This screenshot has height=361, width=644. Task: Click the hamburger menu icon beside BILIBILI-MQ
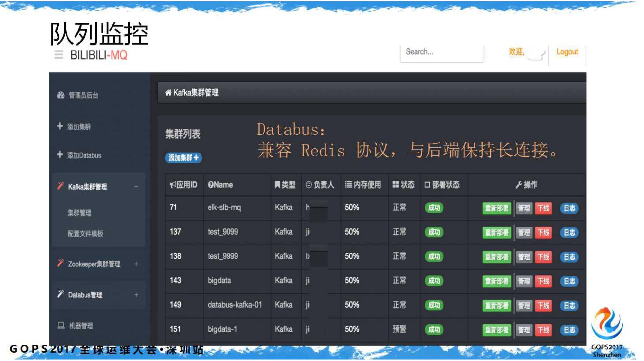[x=58, y=55]
